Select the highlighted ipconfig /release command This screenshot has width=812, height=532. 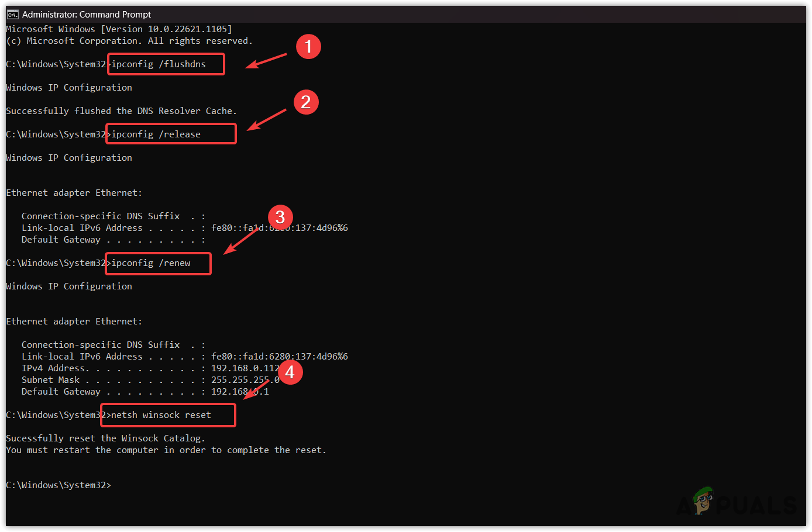[170, 133]
